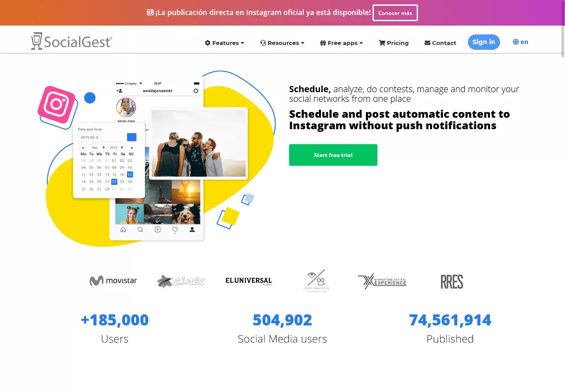The width and height of the screenshot is (565, 392).
Task: Click the Start free trial button
Action: pos(333,155)
